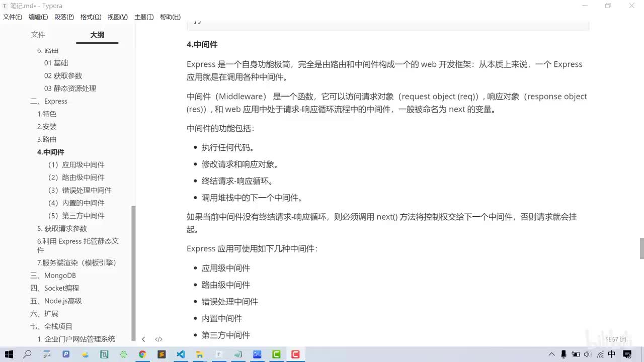The height and width of the screenshot is (362, 644).
Task: Jump to 二、Express outline heading
Action: coord(49,101)
